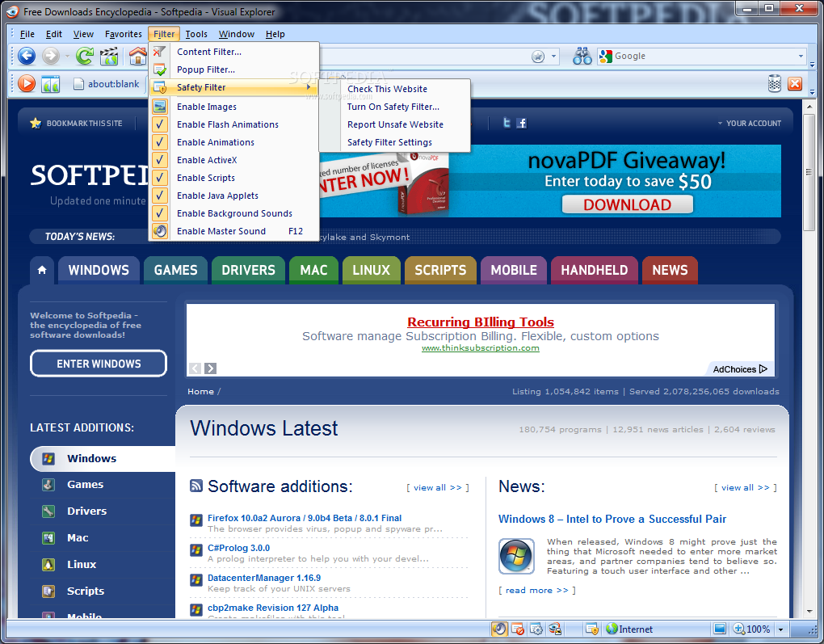
Task: Click the dual-pane tabs icon beside about:blank
Action: (x=51, y=83)
